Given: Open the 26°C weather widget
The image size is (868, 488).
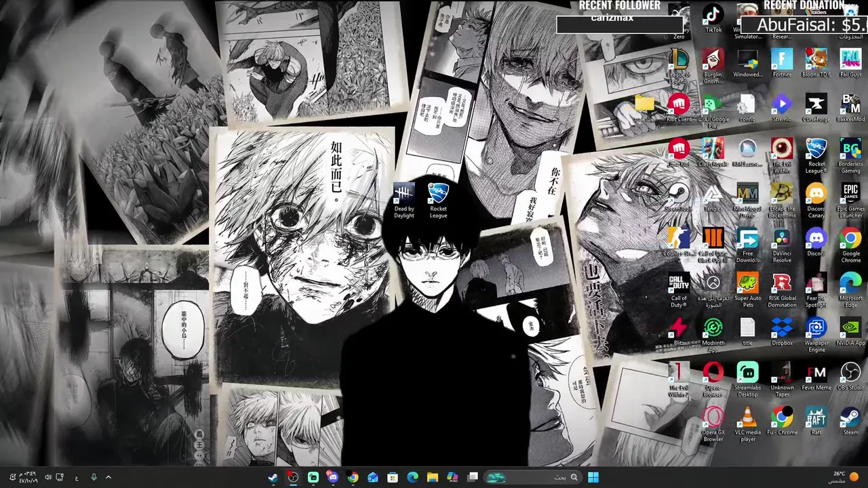Looking at the screenshot, I should click(844, 477).
